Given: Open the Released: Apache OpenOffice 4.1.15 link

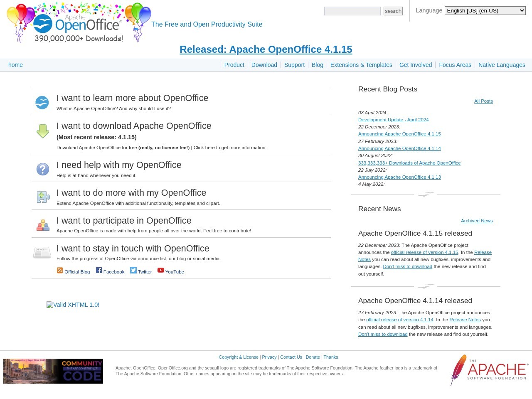Looking at the screenshot, I should point(266,49).
